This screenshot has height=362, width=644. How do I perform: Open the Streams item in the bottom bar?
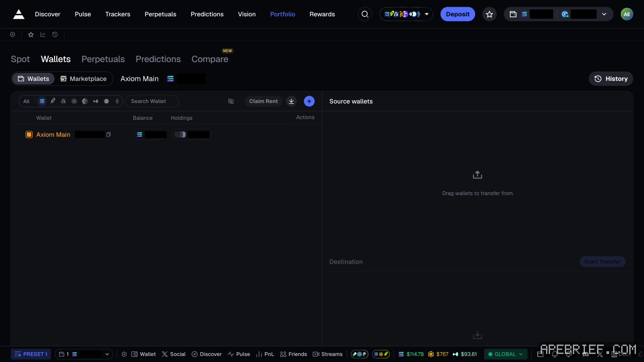pos(327,354)
